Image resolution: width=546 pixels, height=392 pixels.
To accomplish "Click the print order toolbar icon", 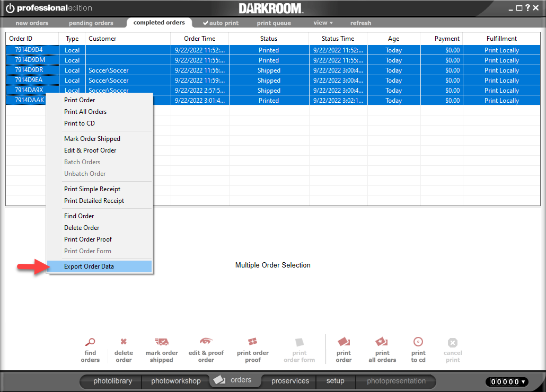I will 344,342.
